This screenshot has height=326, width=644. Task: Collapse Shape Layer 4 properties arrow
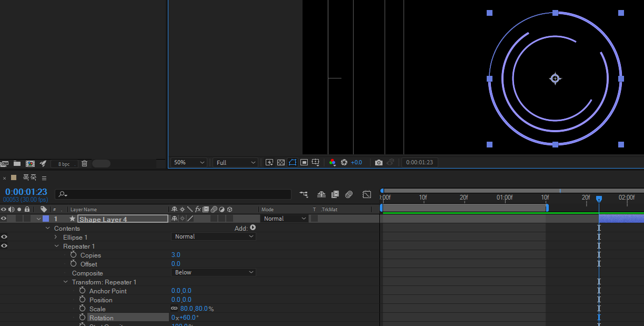click(x=38, y=219)
